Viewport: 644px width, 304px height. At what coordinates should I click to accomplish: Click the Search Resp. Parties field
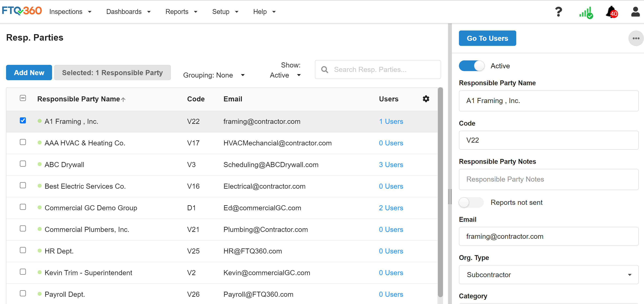tap(378, 69)
